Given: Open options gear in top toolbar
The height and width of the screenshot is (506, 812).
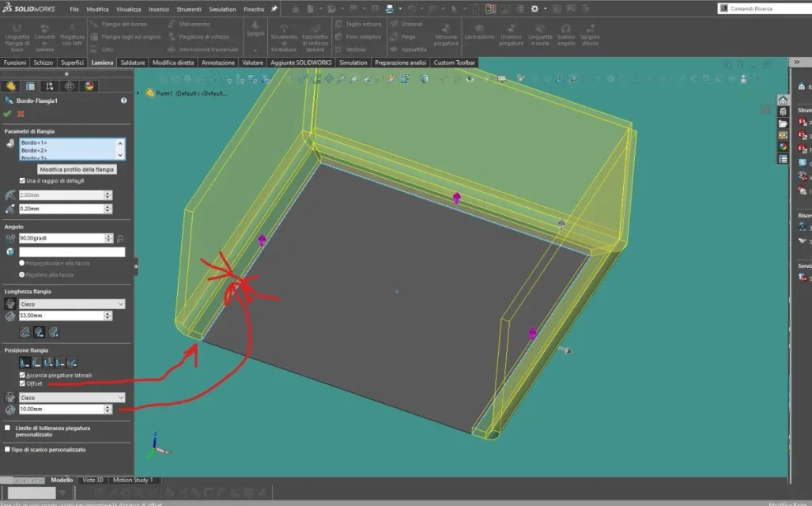Looking at the screenshot, I should click(x=534, y=9).
